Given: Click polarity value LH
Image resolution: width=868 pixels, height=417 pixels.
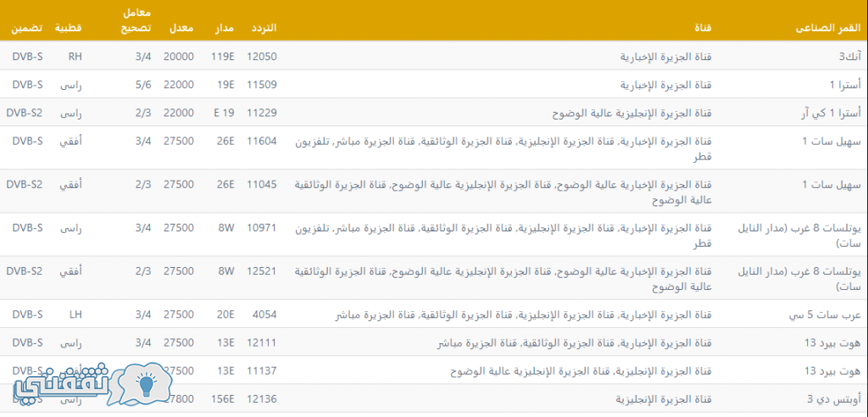Looking at the screenshot, I should pos(75,314).
